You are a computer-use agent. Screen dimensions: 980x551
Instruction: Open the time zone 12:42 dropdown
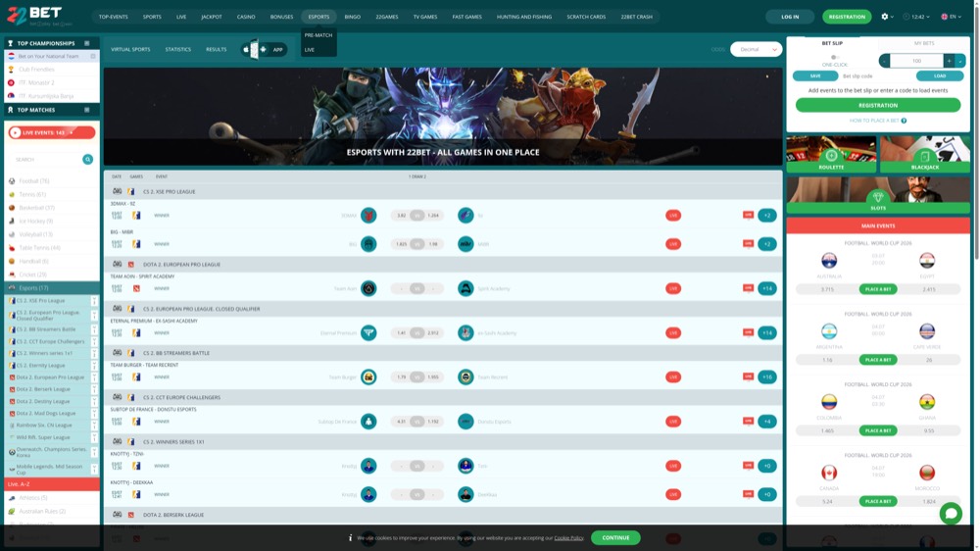[916, 17]
